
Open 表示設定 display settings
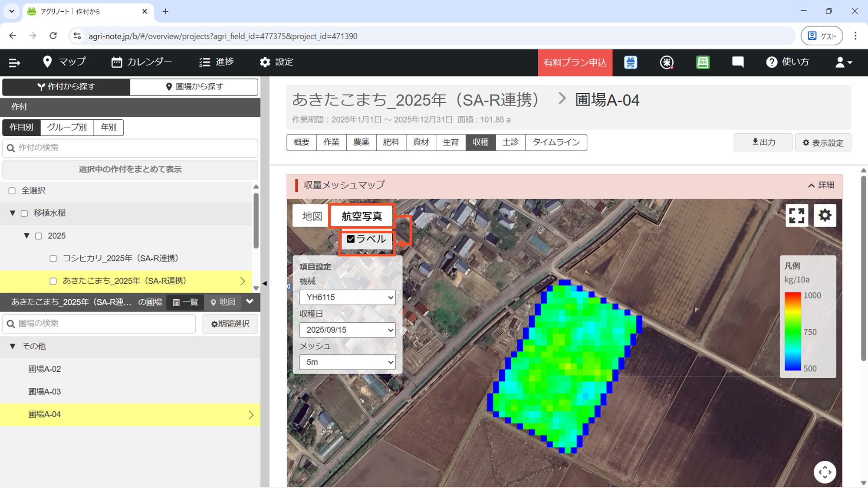click(823, 142)
